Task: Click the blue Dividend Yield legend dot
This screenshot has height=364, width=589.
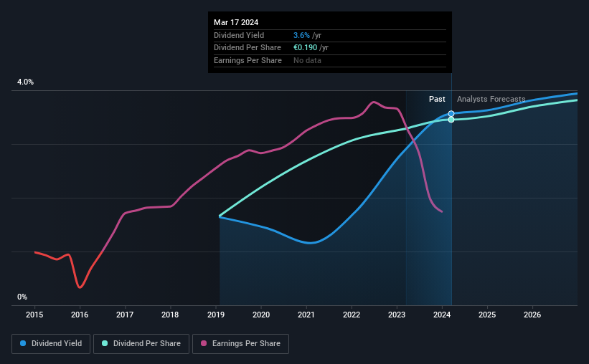Action: tap(23, 343)
